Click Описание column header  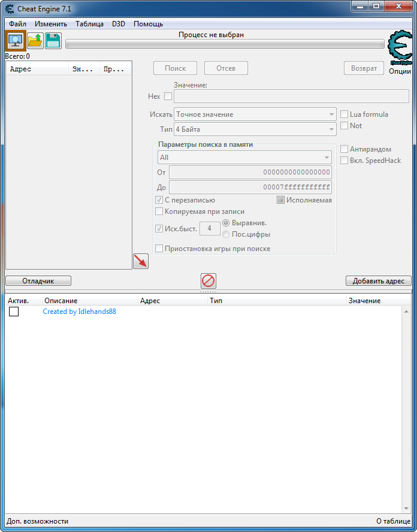click(90, 301)
